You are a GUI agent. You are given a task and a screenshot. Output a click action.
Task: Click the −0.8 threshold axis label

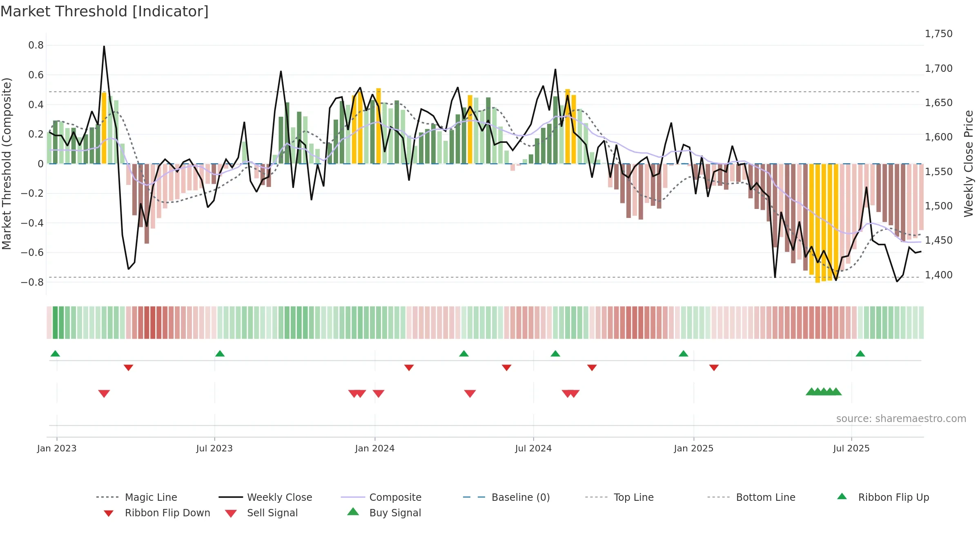tap(32, 282)
